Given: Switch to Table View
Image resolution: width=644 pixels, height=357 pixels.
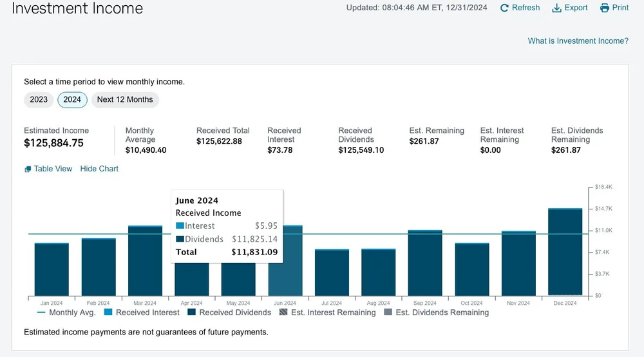Looking at the screenshot, I should (53, 169).
